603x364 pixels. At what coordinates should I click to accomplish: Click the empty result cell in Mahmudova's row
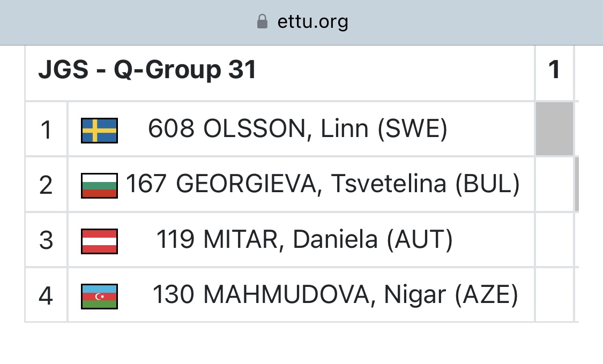pos(555,295)
